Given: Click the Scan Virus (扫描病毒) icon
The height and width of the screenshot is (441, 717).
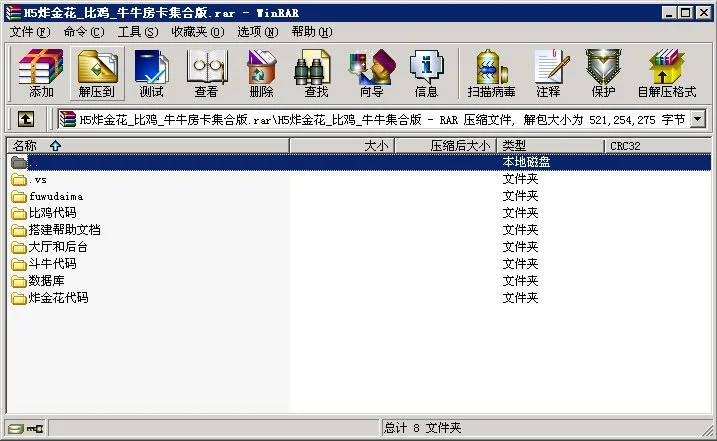Looking at the screenshot, I should point(492,74).
